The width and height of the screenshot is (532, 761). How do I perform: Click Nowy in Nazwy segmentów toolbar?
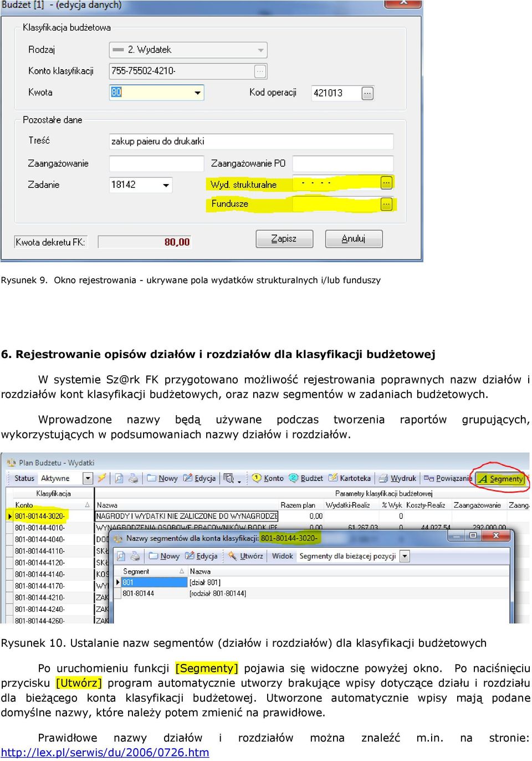click(165, 556)
